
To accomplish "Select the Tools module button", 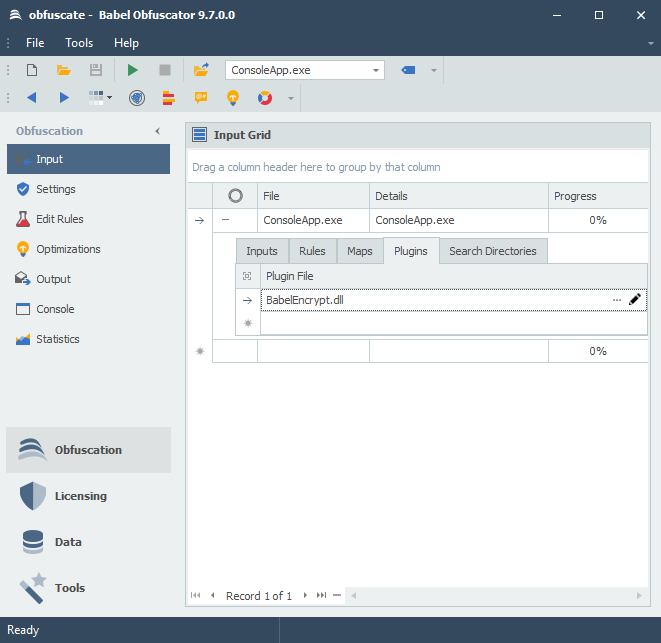I will [x=89, y=588].
